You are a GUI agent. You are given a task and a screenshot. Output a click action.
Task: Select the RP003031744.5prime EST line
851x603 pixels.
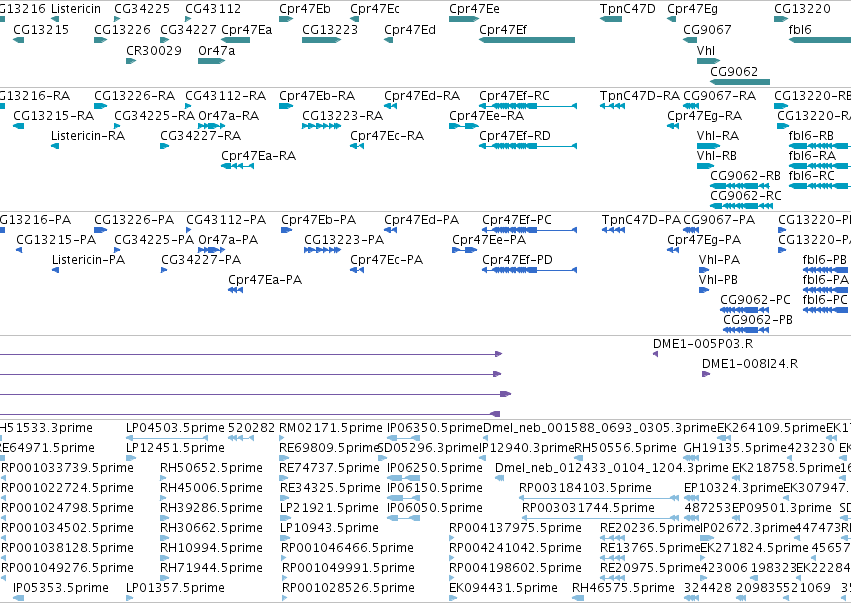click(x=600, y=518)
